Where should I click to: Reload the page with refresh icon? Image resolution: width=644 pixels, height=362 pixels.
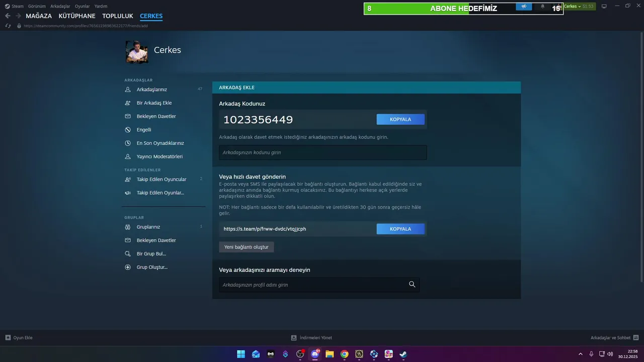[x=8, y=26]
